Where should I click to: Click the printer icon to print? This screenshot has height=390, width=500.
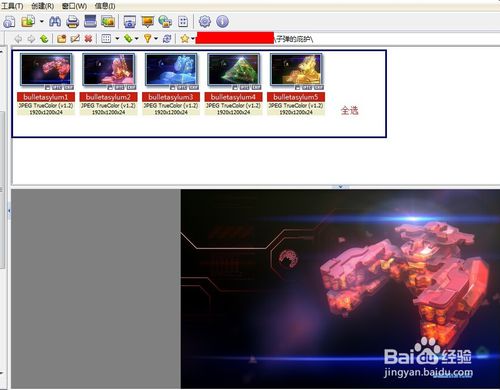pos(72,22)
